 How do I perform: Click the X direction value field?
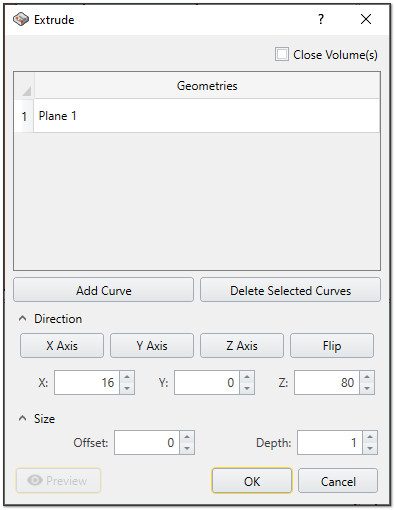click(87, 383)
